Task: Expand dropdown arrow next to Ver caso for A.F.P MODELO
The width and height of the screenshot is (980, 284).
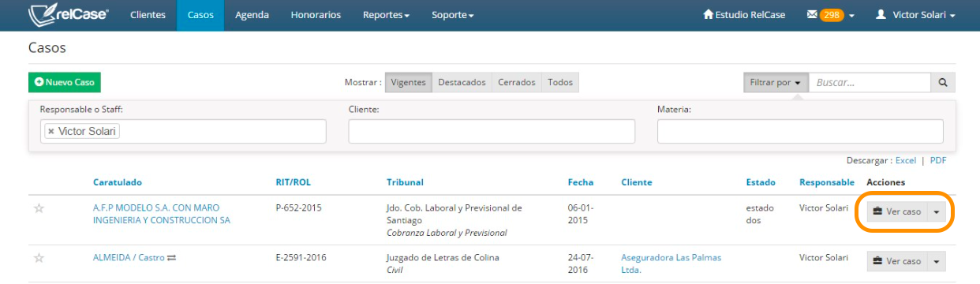Action: [x=937, y=211]
